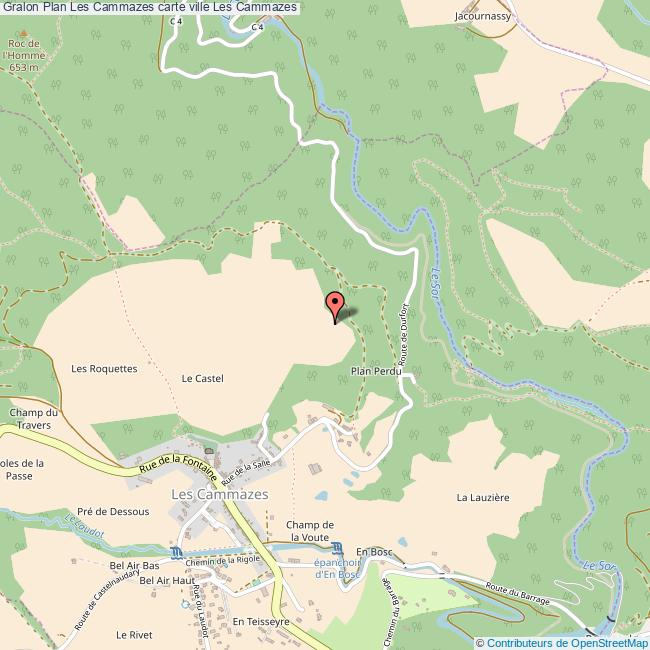Click the weir icon near Chemin de la Rigole
This screenshot has height=650, width=650.
click(x=176, y=553)
